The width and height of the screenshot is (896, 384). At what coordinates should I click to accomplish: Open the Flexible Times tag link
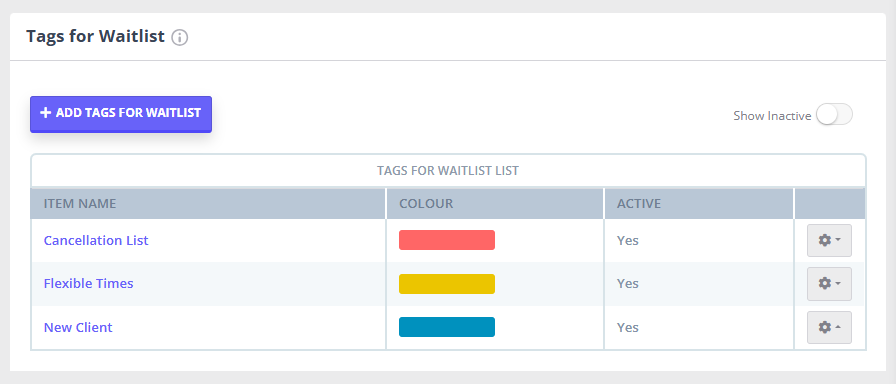click(89, 283)
